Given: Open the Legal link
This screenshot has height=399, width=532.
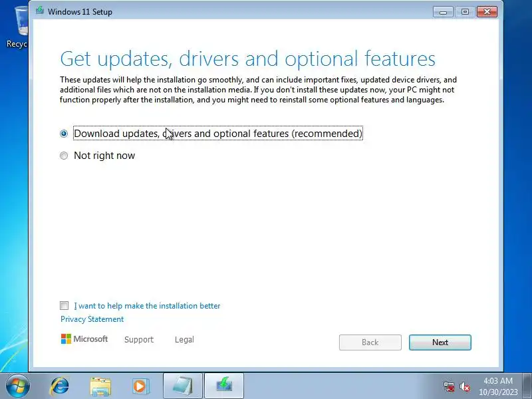Looking at the screenshot, I should coord(184,340).
